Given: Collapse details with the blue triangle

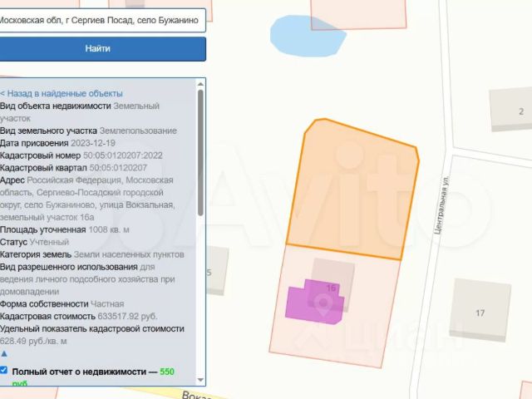Looking at the screenshot, I should pos(4,354).
